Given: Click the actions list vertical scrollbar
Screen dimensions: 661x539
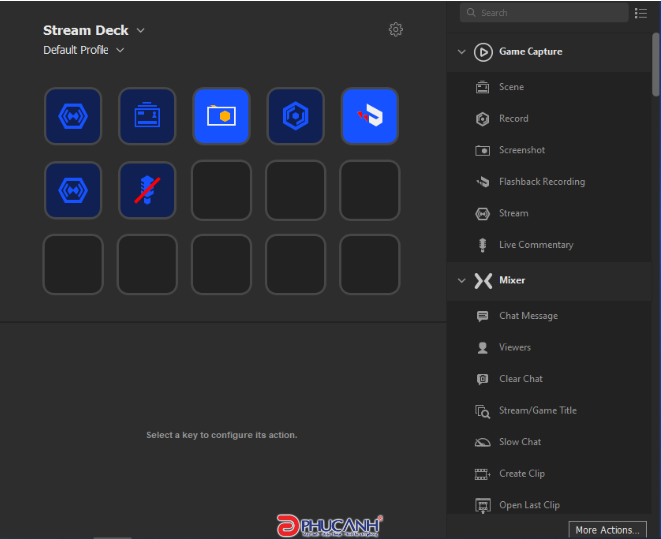Looking at the screenshot, I should tap(656, 65).
